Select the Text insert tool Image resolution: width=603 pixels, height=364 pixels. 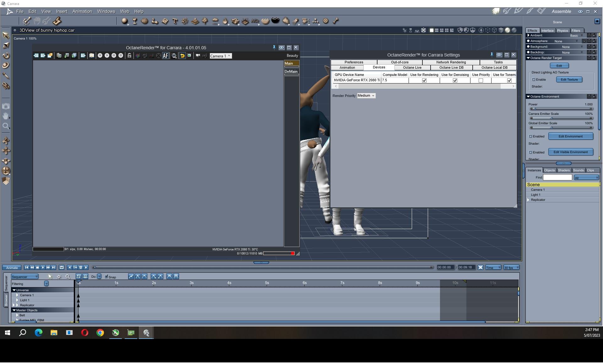pyautogui.click(x=175, y=21)
